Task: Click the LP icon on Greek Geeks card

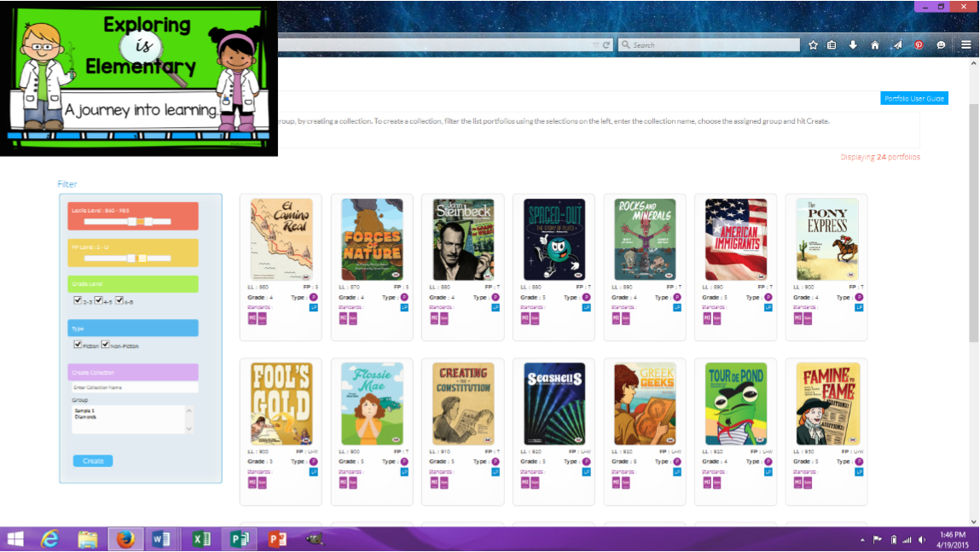Action: point(677,472)
